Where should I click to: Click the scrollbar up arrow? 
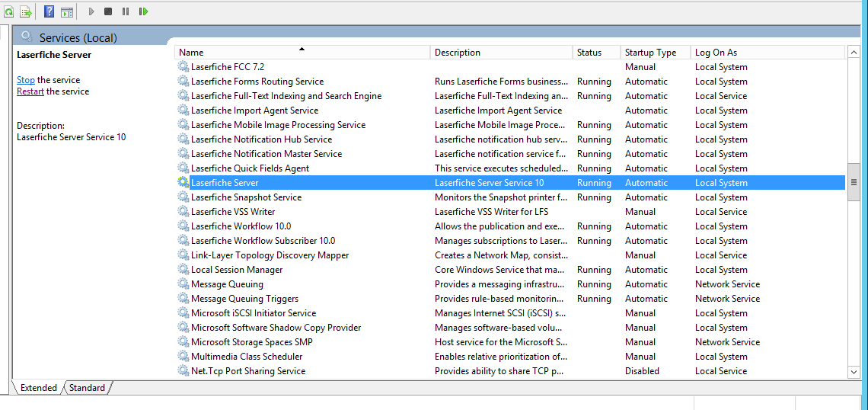pyautogui.click(x=854, y=53)
